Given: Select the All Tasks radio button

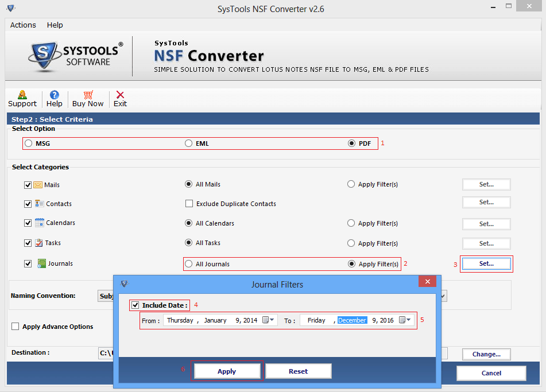Looking at the screenshot, I should (x=188, y=243).
